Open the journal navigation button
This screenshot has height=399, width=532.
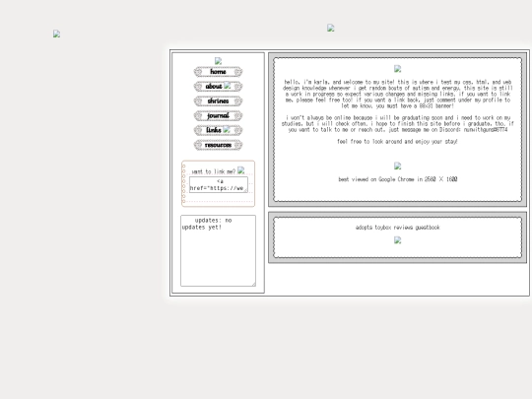(x=218, y=115)
